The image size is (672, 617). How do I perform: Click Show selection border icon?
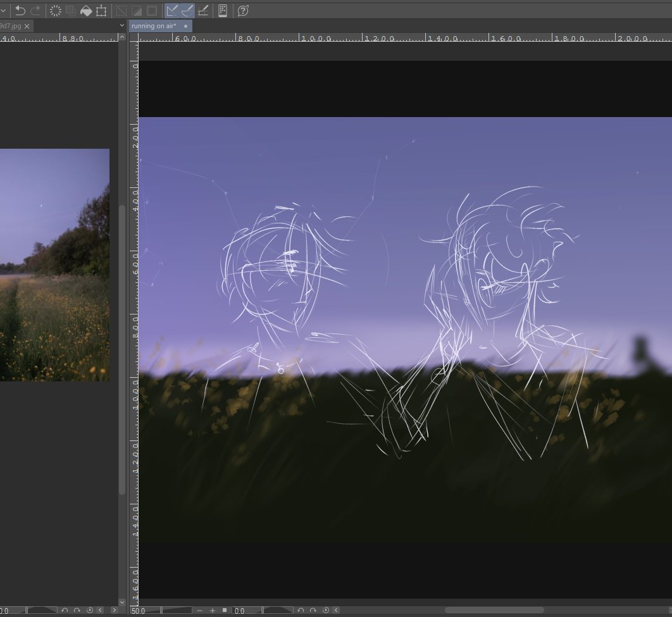(152, 11)
